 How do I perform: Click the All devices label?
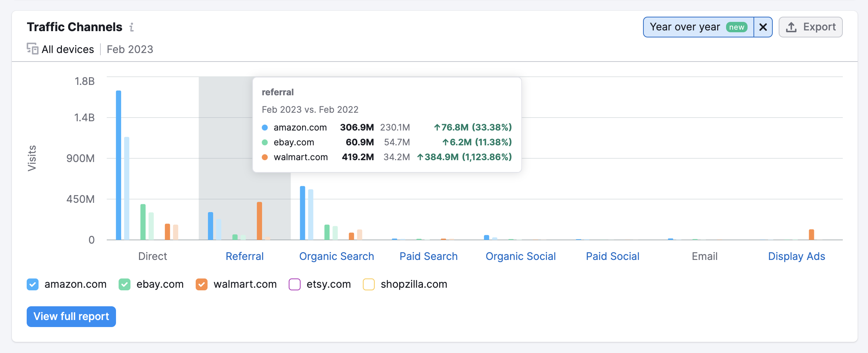click(68, 49)
